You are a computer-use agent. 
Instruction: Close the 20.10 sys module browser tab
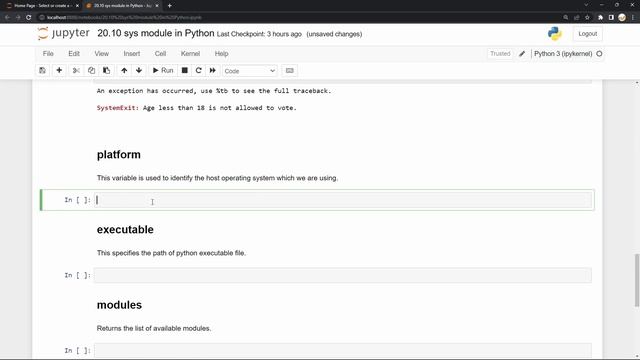pyautogui.click(x=157, y=6)
